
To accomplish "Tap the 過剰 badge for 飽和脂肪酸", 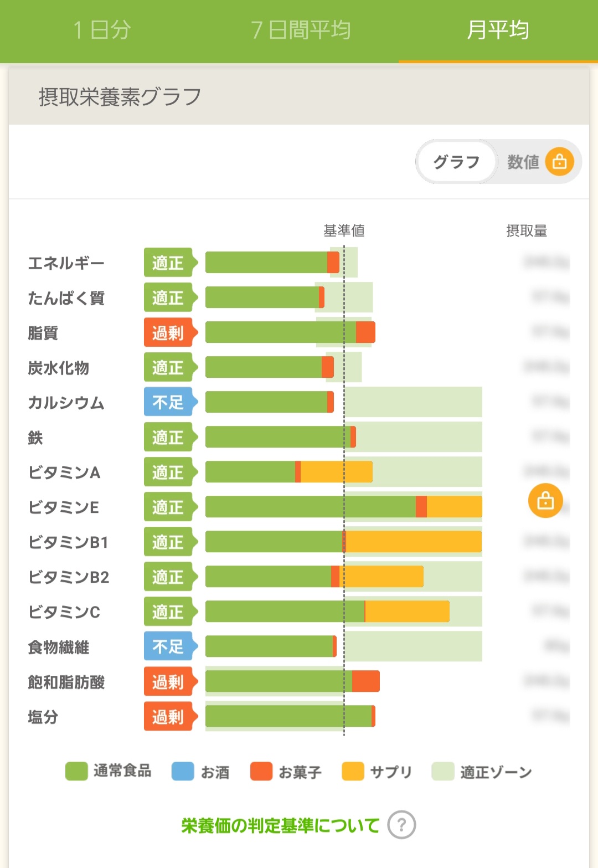I will point(168,681).
